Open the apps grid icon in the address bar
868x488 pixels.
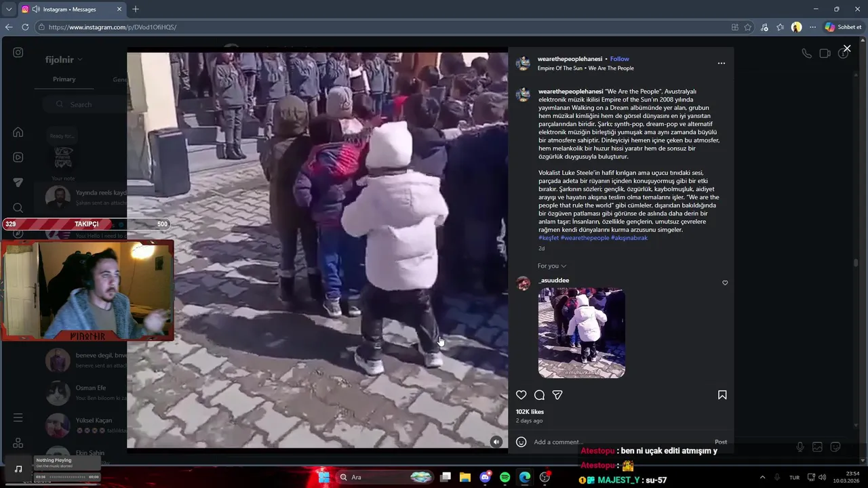[x=735, y=27]
